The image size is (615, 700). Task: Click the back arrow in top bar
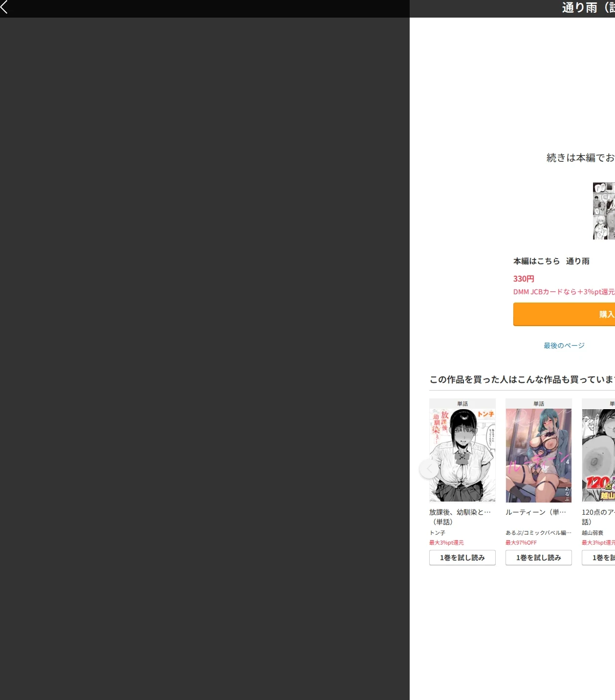click(4, 7)
